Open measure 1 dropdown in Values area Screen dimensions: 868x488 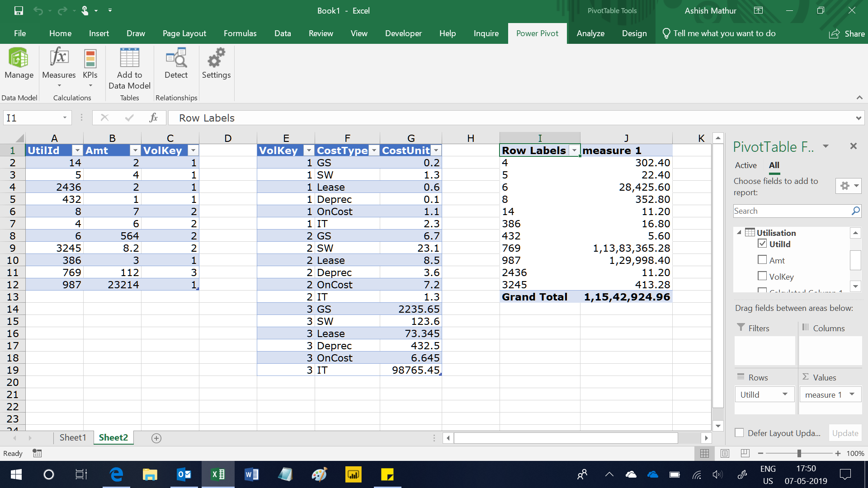point(852,394)
